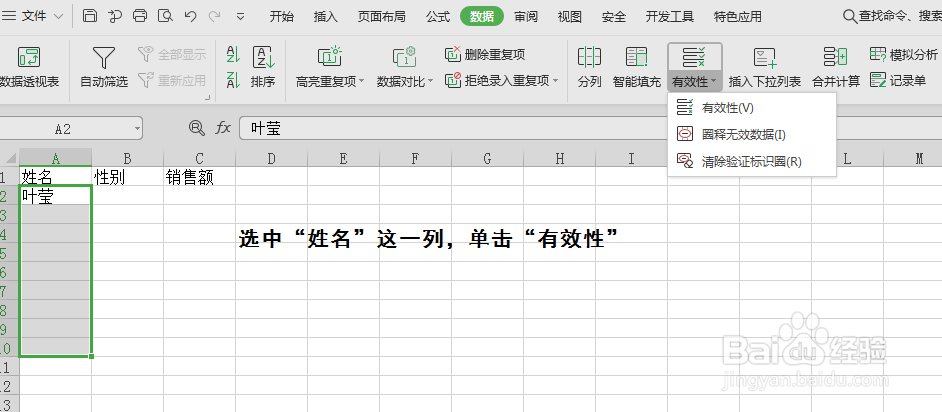The height and width of the screenshot is (412, 942).
Task: Choose 清除验证标识圈(R) menu entry
Action: pyautogui.click(x=752, y=162)
